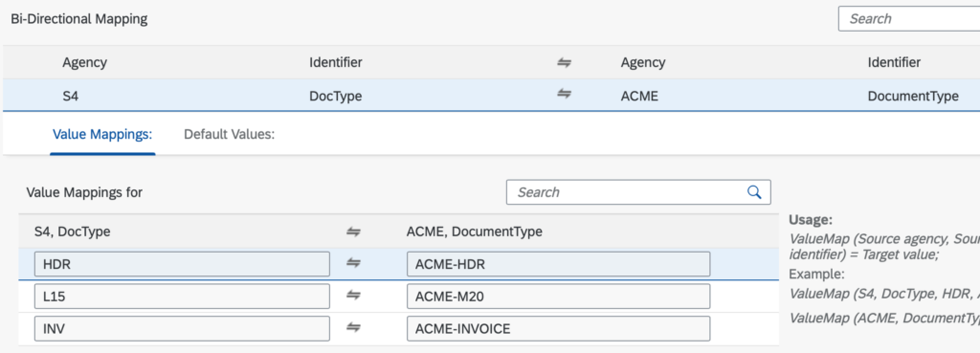Click bidirectional arrow in S4 DocType row
The image size is (980, 353).
click(x=565, y=95)
